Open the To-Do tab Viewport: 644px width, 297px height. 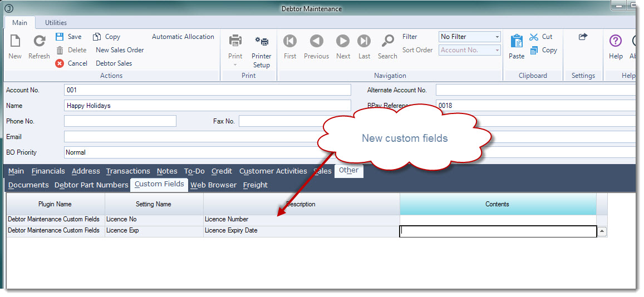tap(194, 171)
